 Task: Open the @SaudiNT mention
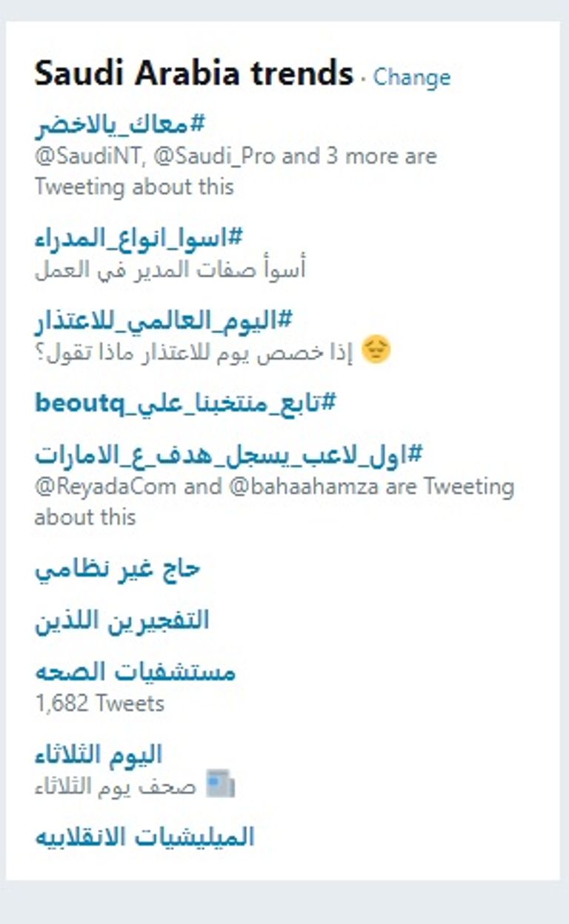point(78,155)
